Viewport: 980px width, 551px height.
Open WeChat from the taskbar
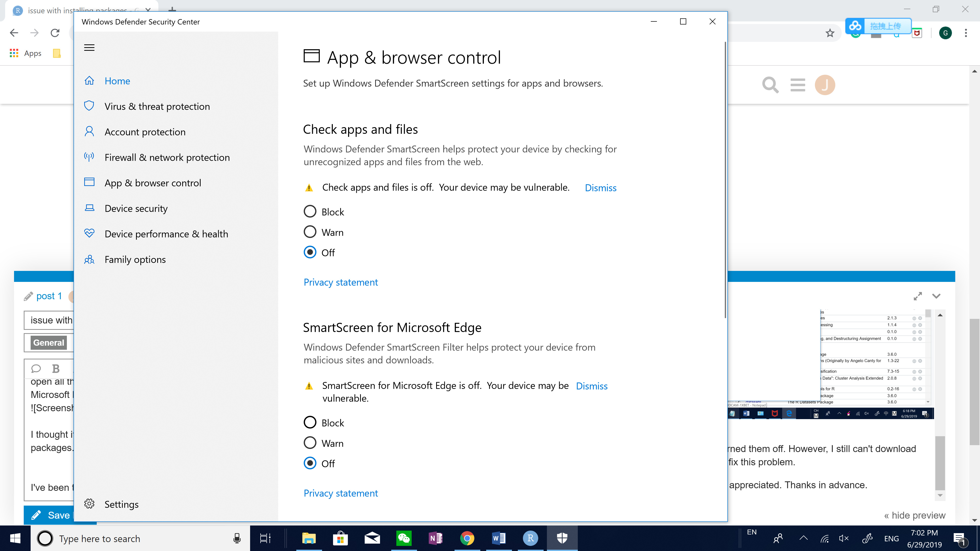coord(404,538)
